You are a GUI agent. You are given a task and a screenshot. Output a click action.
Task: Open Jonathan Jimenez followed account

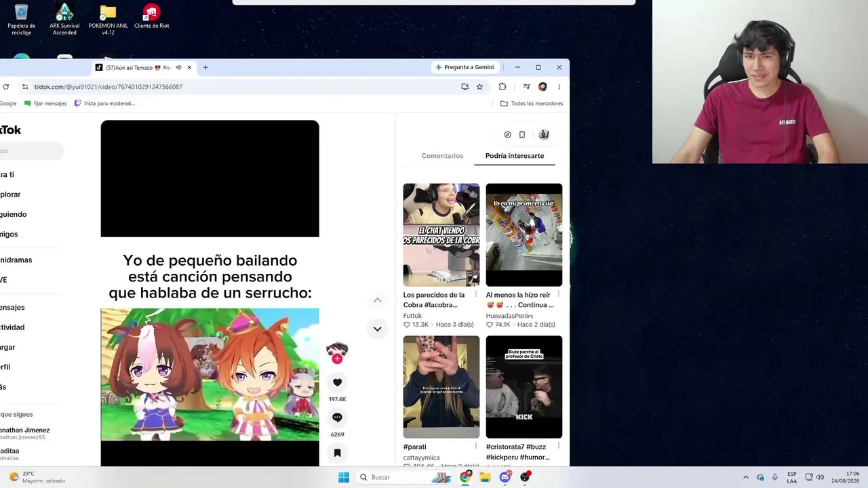click(25, 433)
